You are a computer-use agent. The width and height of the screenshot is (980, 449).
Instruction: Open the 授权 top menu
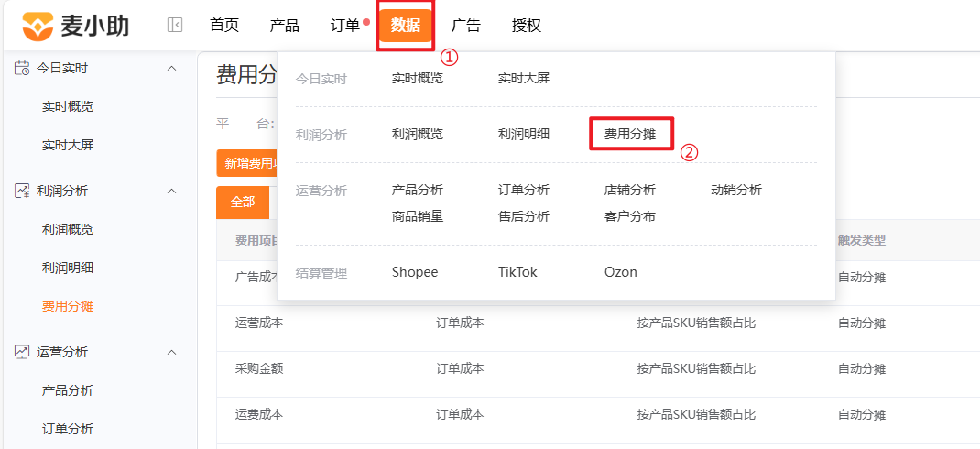pyautogui.click(x=527, y=26)
